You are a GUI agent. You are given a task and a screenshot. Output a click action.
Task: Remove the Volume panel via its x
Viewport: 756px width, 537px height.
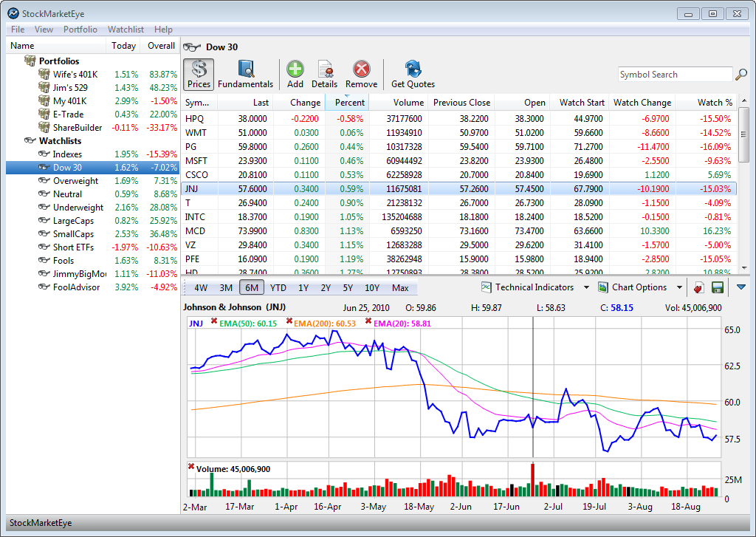[x=191, y=467]
